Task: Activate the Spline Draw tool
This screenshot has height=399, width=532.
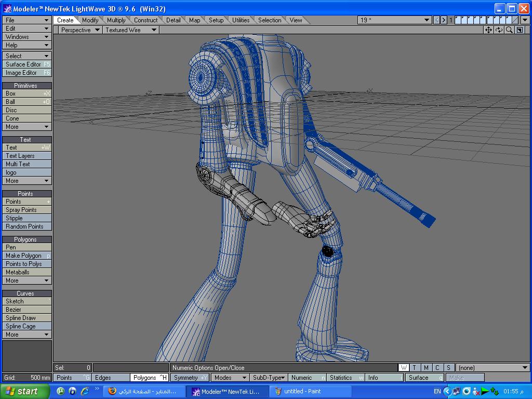Action: tap(27, 318)
